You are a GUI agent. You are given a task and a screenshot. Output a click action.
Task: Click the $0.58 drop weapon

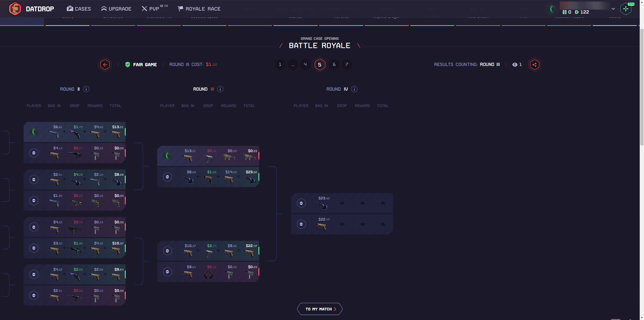coord(75,298)
